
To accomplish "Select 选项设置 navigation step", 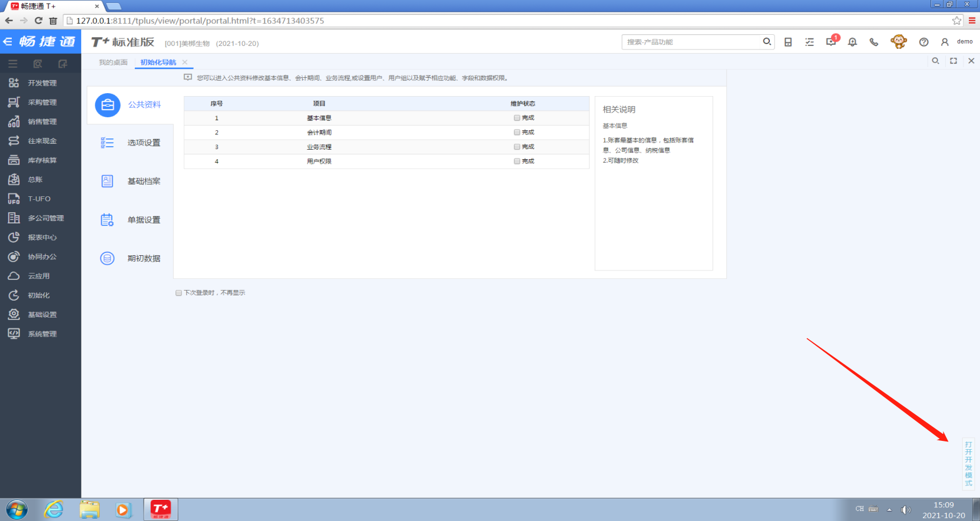I will (x=130, y=143).
